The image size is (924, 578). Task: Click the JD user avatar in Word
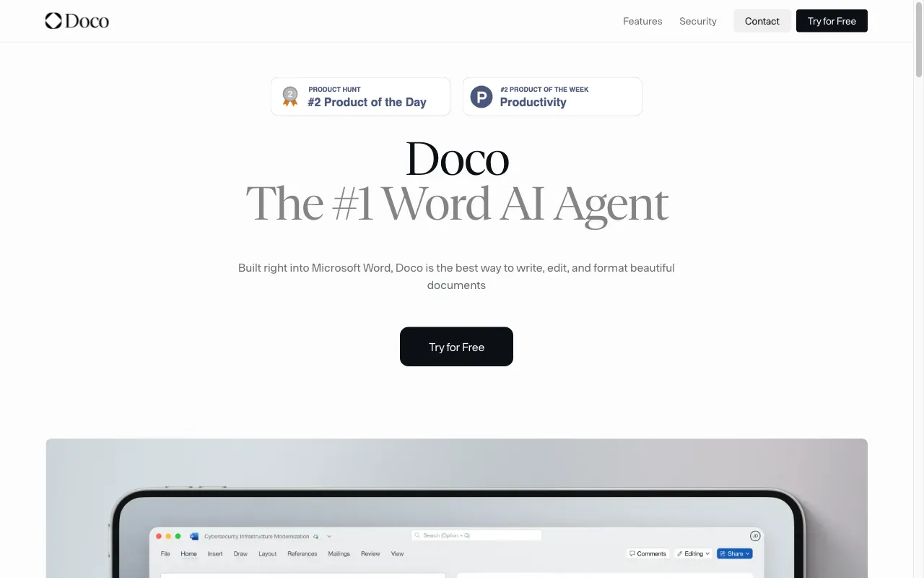755,536
